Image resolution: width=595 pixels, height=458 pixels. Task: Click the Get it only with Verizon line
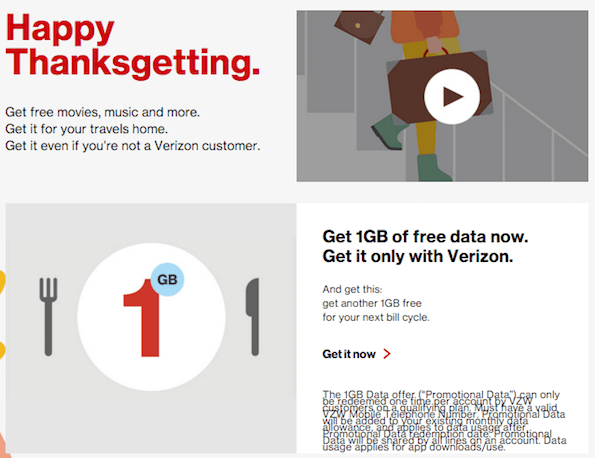[417, 257]
